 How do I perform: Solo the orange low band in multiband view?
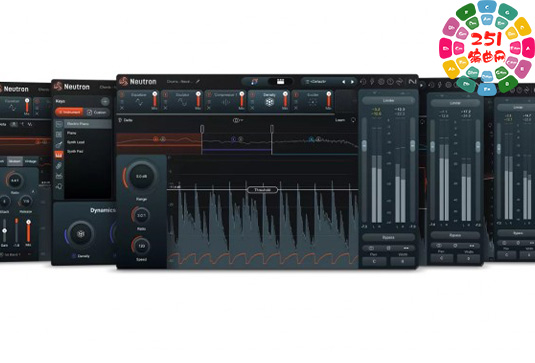click(163, 139)
